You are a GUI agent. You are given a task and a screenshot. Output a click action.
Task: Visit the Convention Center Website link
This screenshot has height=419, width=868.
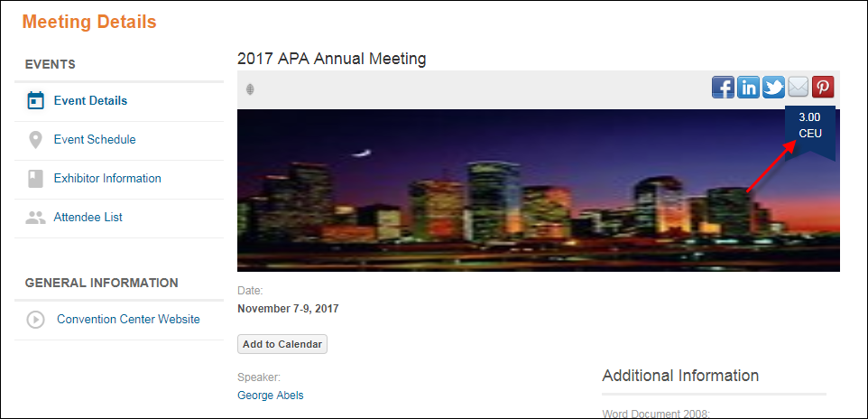coord(128,320)
